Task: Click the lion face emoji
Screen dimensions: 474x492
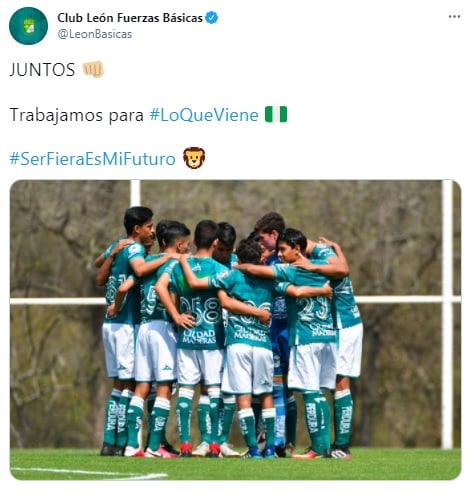Action: [x=194, y=158]
